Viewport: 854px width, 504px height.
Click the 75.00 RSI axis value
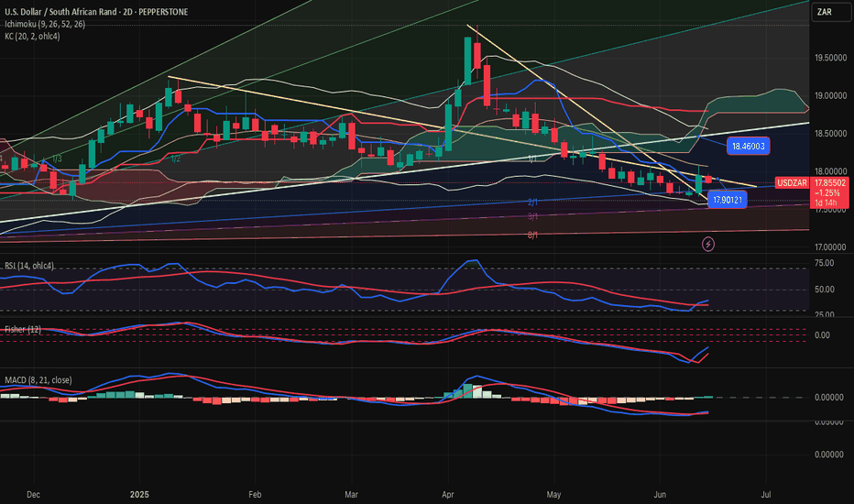[824, 263]
